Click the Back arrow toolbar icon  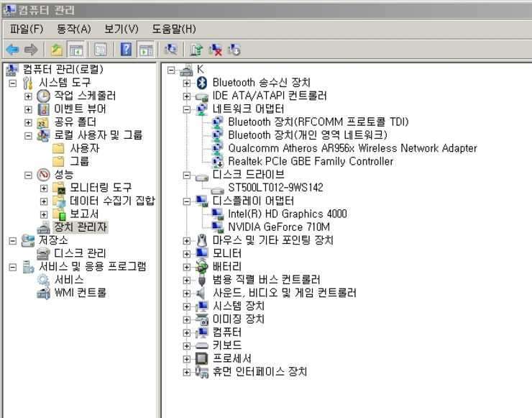click(x=12, y=50)
